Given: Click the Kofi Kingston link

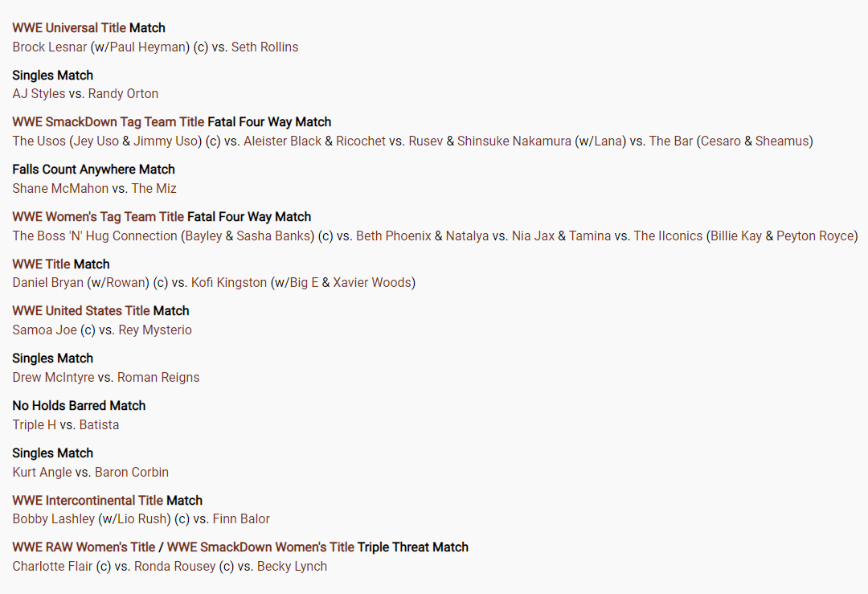Looking at the screenshot, I should (229, 282).
